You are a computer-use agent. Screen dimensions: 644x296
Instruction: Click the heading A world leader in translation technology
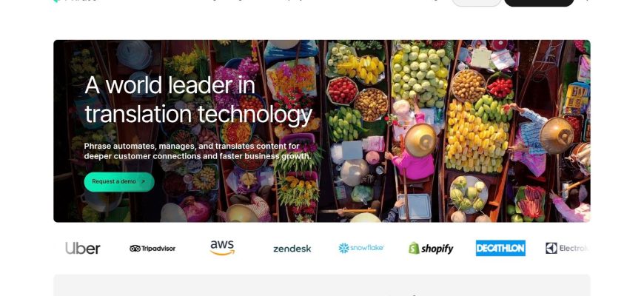(x=198, y=100)
